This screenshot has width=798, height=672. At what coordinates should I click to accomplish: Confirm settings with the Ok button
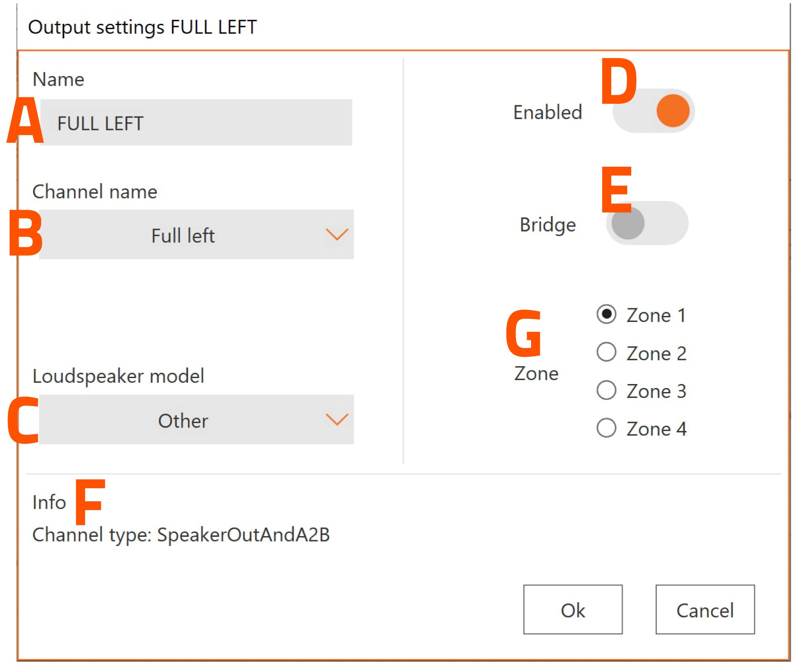[573, 609]
